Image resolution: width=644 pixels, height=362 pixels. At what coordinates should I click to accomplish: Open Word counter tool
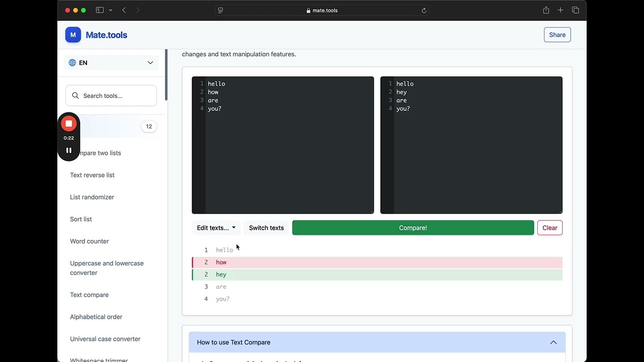pos(90,241)
